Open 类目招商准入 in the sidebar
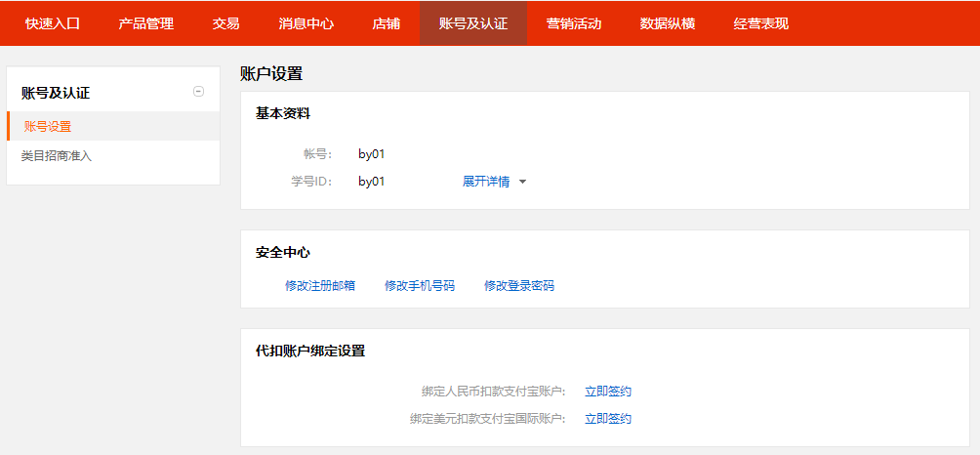This screenshot has width=980, height=455. point(56,155)
